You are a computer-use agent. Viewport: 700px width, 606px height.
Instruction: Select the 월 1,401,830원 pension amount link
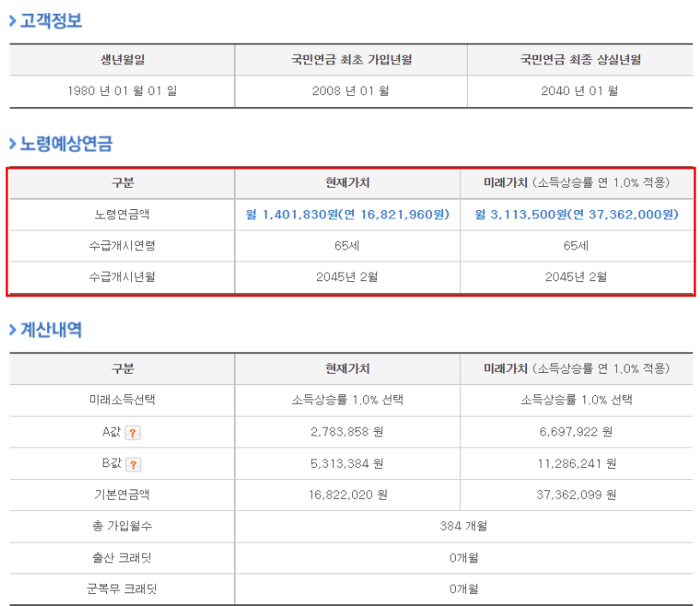coord(346,215)
